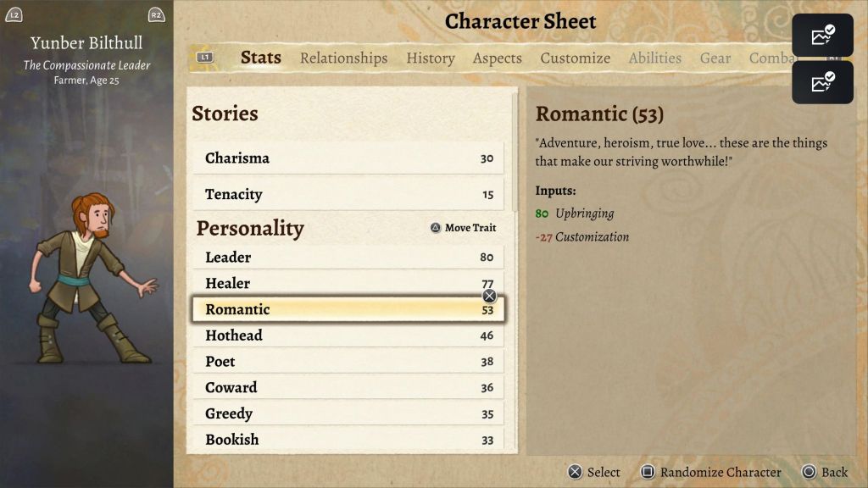This screenshot has width=868, height=488.
Task: Open the History tab
Action: [430, 58]
